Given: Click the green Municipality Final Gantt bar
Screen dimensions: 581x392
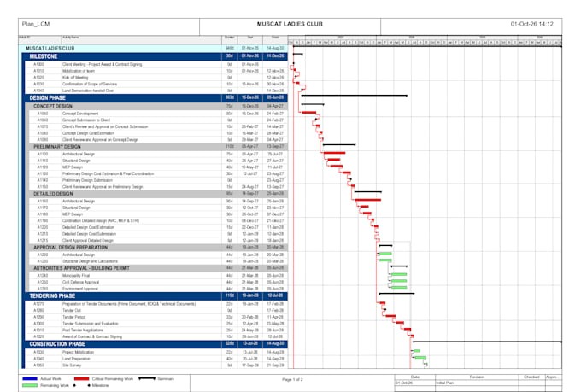Looking at the screenshot, I should click(399, 274).
